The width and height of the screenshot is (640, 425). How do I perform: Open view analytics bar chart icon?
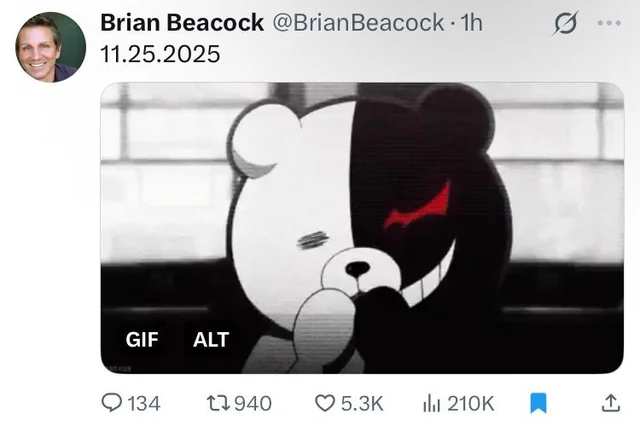pyautogui.click(x=432, y=403)
